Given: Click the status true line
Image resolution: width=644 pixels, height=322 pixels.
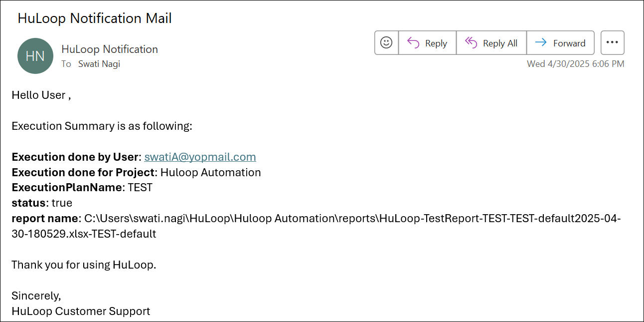Looking at the screenshot, I should click(42, 203).
